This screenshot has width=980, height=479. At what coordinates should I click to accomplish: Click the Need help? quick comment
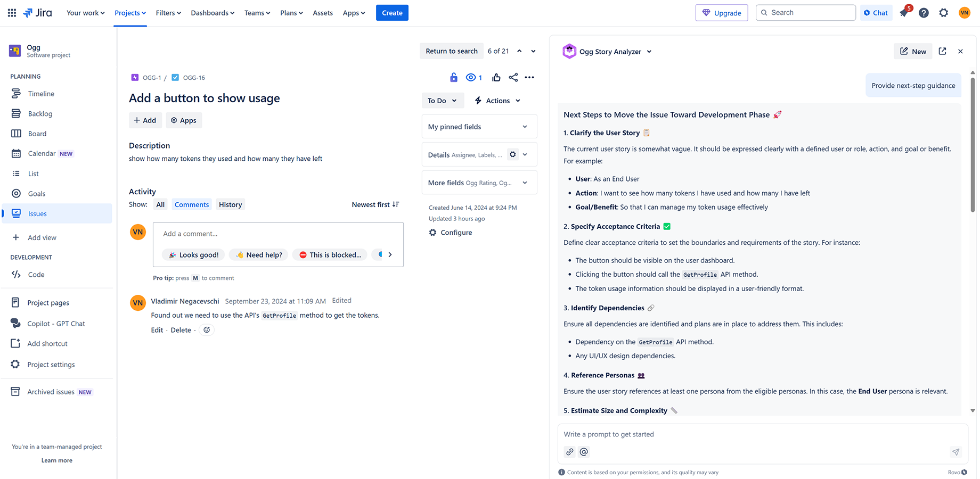pos(259,255)
